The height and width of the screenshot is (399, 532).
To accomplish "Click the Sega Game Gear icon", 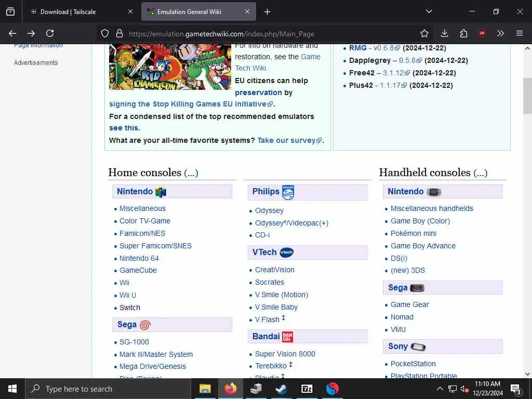I will click(x=417, y=288).
